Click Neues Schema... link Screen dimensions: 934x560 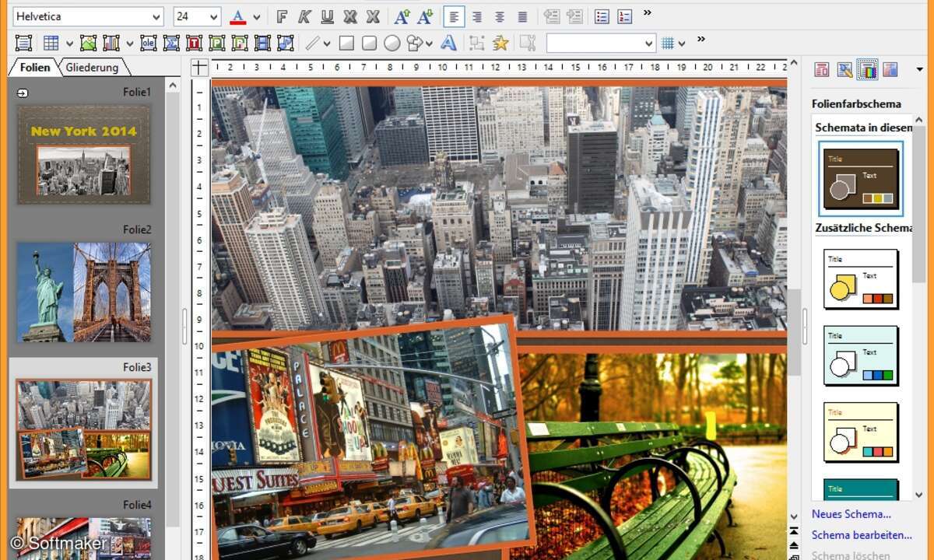(x=851, y=514)
